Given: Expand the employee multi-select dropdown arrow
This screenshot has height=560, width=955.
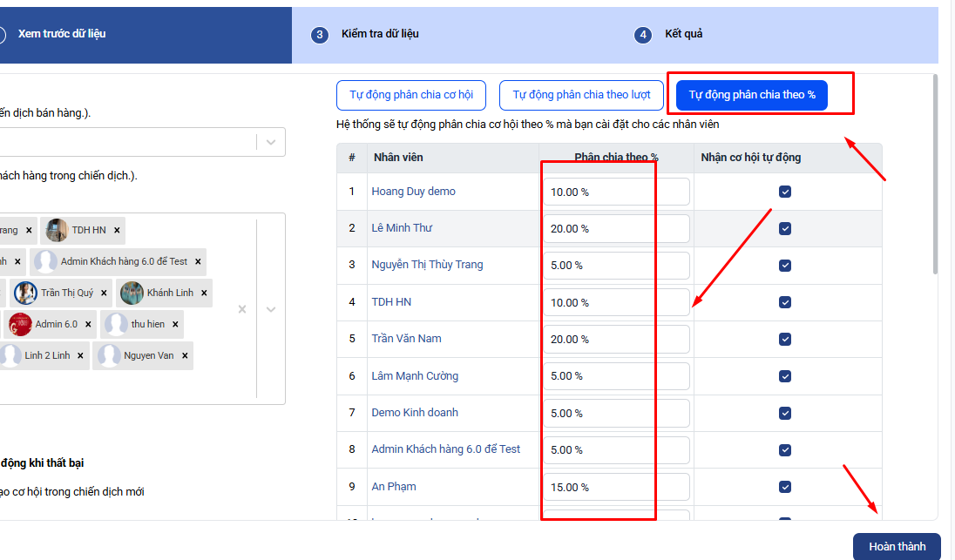Looking at the screenshot, I should (x=271, y=309).
